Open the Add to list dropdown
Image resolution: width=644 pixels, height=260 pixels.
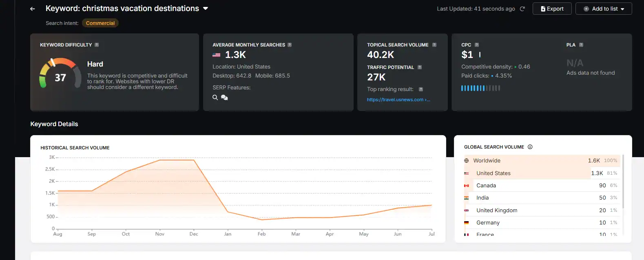click(x=604, y=9)
